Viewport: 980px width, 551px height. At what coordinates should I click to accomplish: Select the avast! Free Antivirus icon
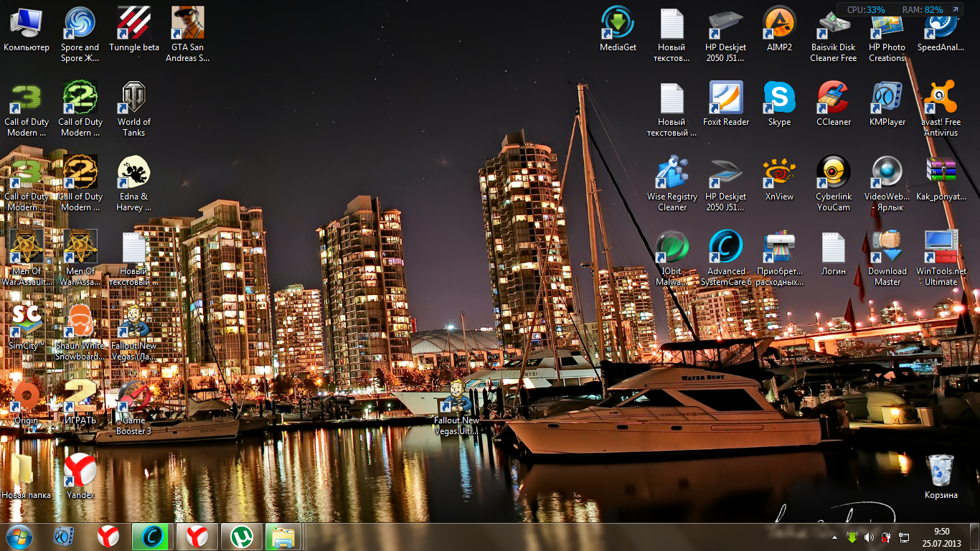click(x=941, y=98)
